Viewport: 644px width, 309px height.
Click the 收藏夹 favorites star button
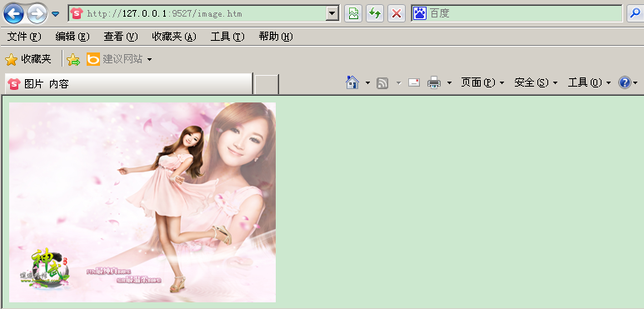pyautogui.click(x=28, y=59)
